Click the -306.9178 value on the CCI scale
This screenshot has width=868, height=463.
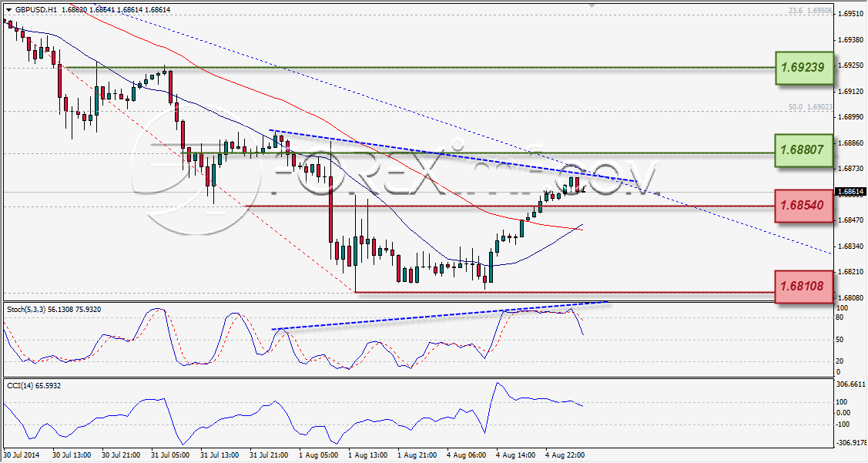(x=851, y=443)
